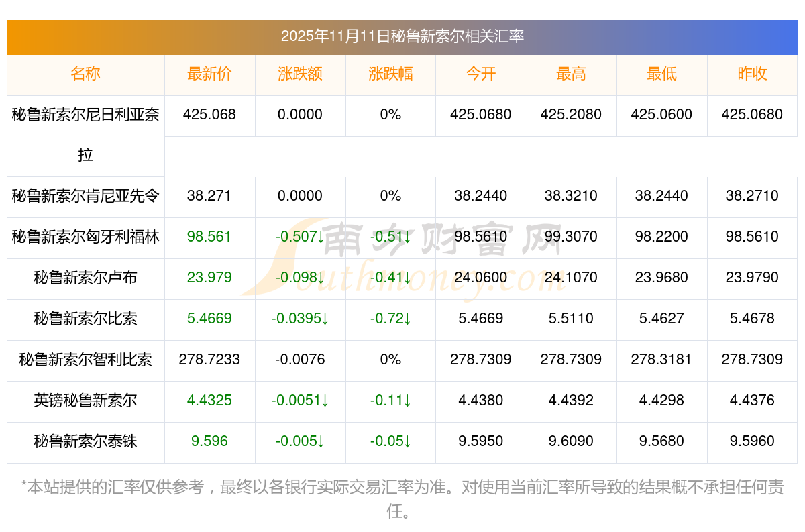Click the lowest value 98.2200

pos(661,237)
